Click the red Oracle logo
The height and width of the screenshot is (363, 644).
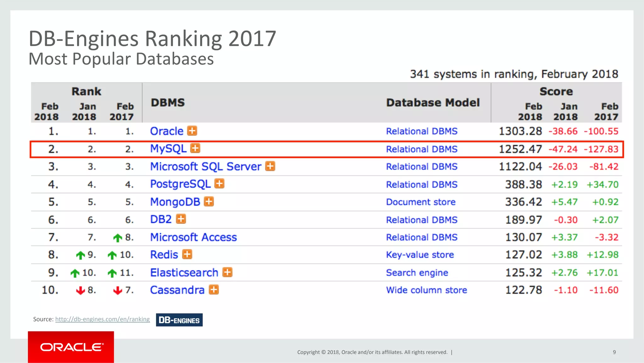point(71,347)
